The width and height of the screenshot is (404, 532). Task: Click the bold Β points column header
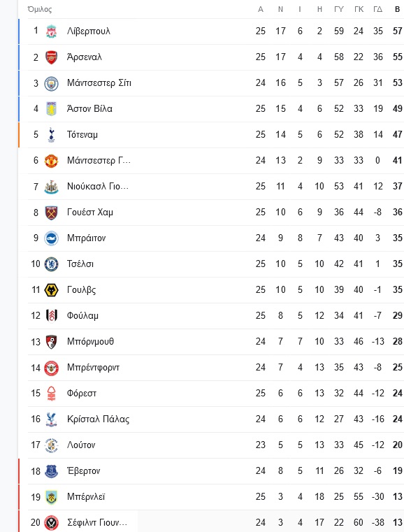[x=397, y=10]
